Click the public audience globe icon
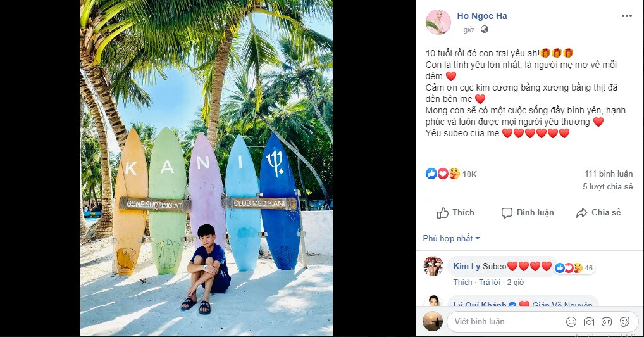The width and height of the screenshot is (644, 337). (x=485, y=29)
